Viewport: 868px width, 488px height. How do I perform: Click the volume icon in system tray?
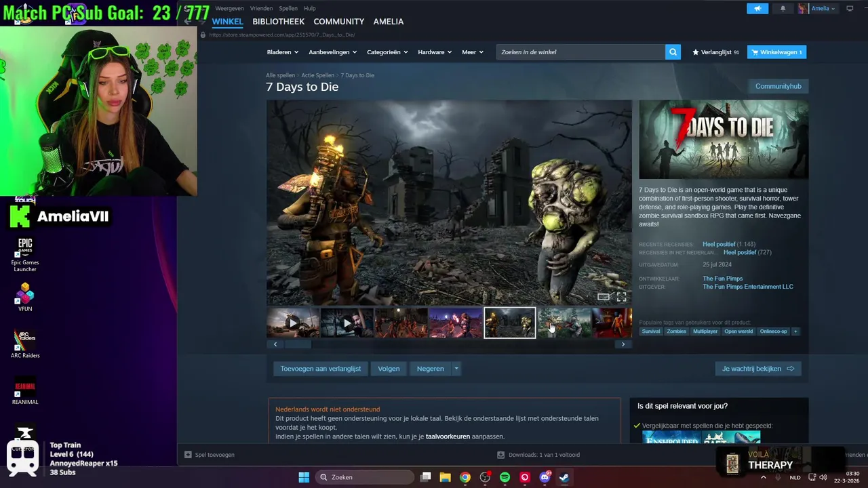coord(823,477)
